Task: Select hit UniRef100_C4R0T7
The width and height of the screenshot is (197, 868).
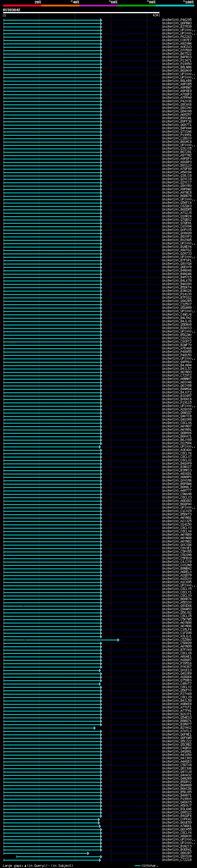Action: (177, 684)
